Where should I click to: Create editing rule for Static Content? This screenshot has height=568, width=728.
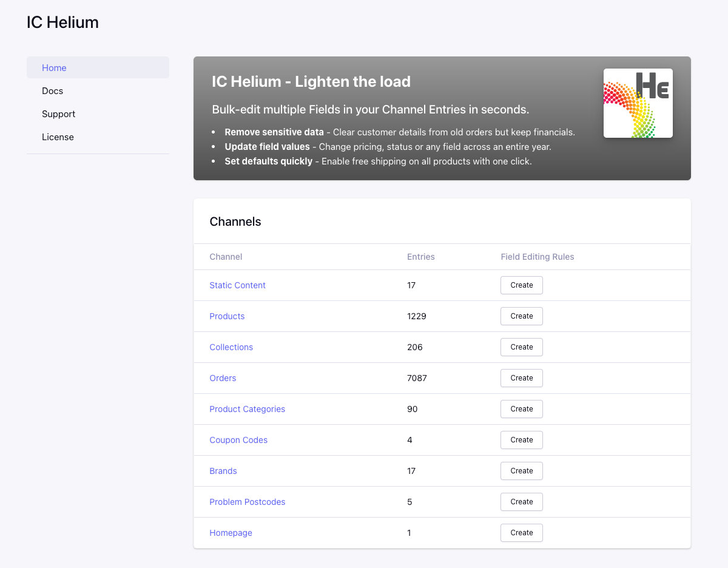(x=521, y=285)
